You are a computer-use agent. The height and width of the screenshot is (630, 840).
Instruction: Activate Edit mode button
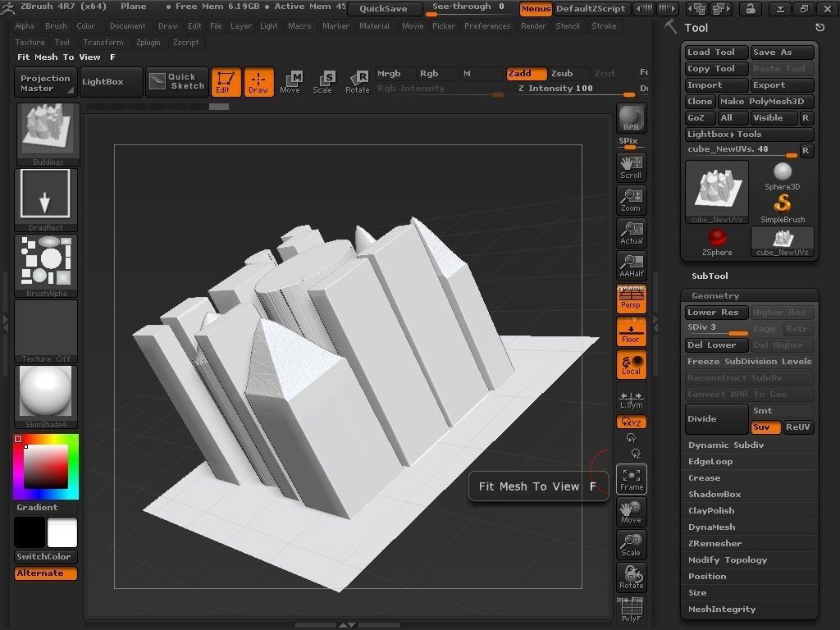(x=226, y=82)
